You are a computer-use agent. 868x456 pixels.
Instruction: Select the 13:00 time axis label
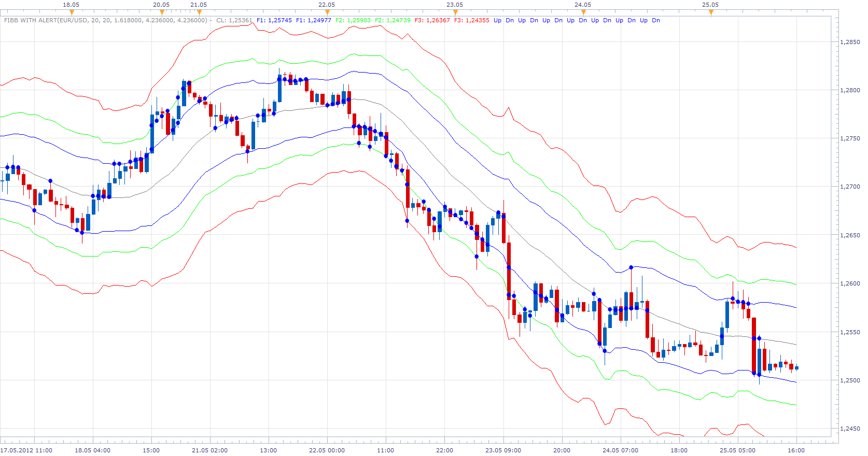pos(269,450)
